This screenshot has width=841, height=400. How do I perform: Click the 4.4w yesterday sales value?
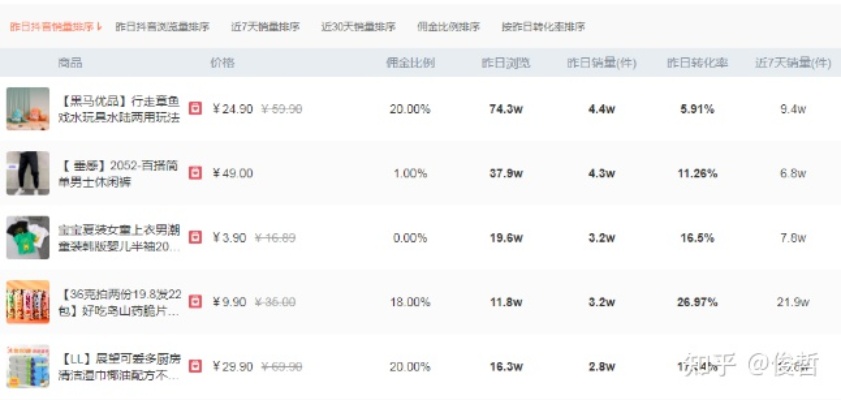click(601, 109)
